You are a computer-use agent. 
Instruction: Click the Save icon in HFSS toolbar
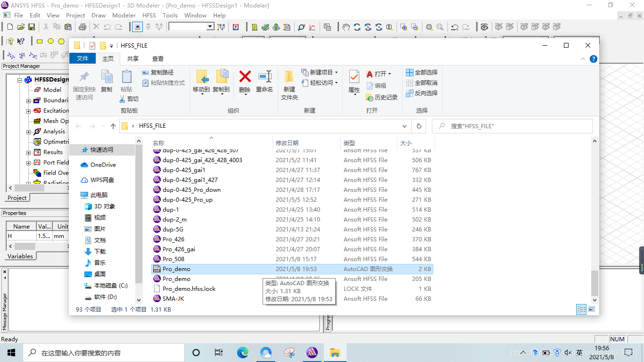click(x=32, y=27)
